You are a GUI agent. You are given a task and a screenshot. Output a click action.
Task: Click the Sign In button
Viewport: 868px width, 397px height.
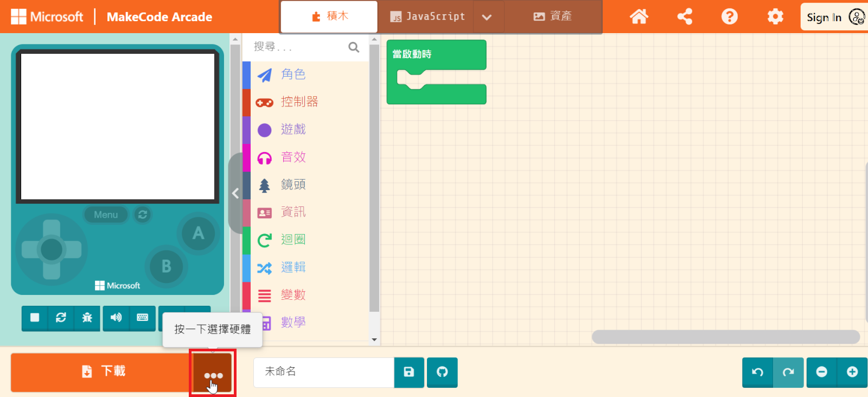834,17
